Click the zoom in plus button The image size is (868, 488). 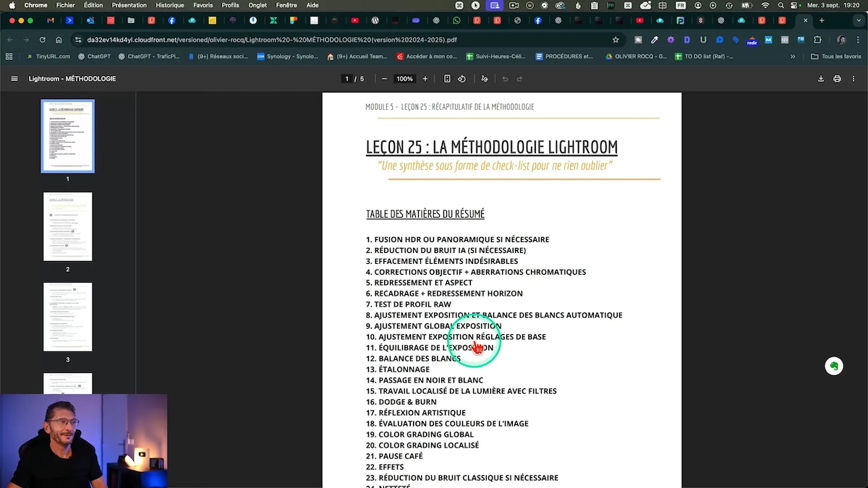(425, 79)
